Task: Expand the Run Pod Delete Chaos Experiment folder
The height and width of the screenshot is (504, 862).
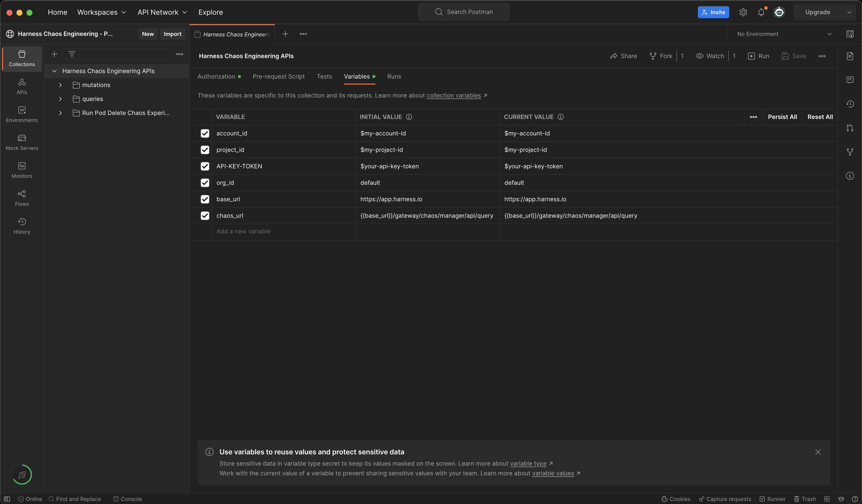Action: [60, 113]
